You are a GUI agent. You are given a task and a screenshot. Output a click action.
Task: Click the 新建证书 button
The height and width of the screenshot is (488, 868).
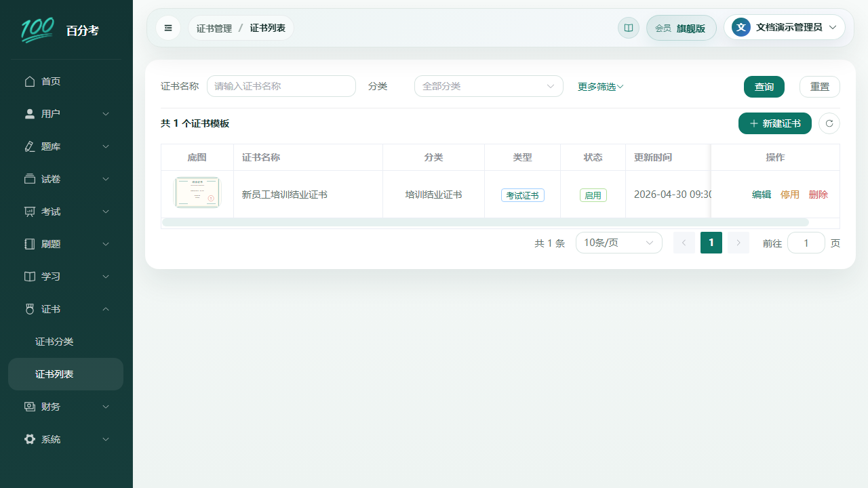[x=775, y=123]
